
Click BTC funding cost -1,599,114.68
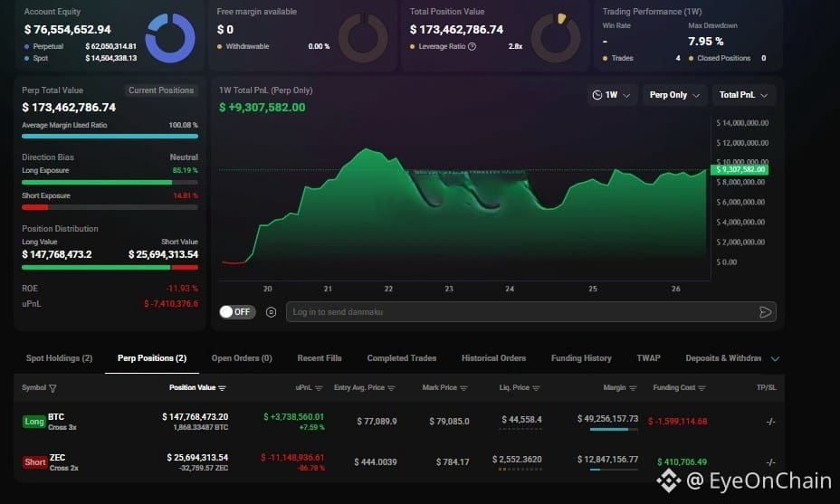pyautogui.click(x=678, y=422)
